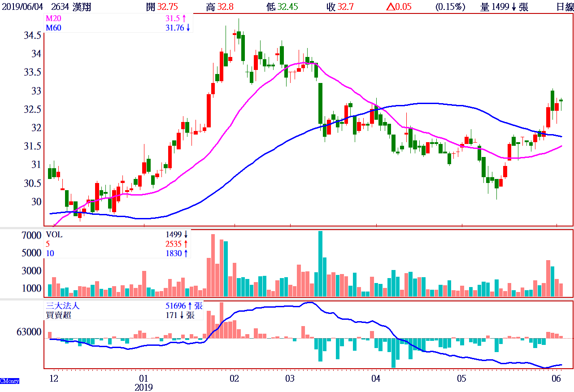Click the 12 month label on time axis

53,379
